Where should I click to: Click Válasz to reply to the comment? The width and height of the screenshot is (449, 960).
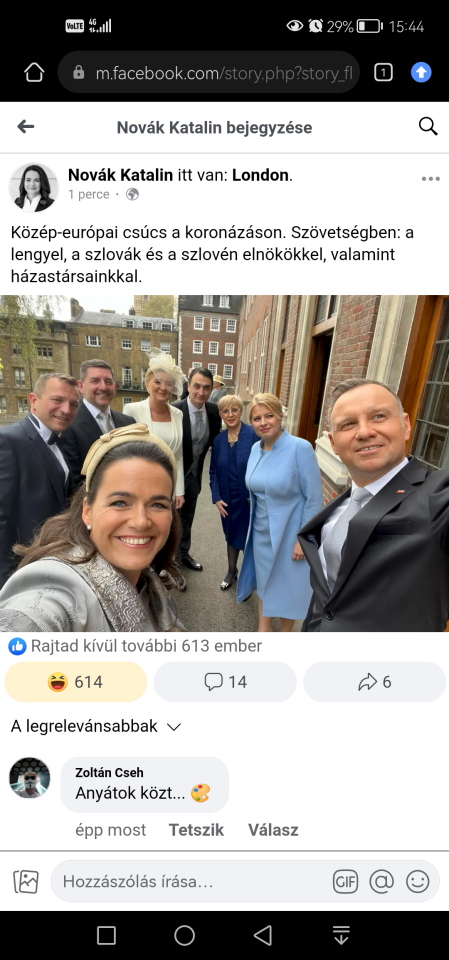pyautogui.click(x=273, y=830)
